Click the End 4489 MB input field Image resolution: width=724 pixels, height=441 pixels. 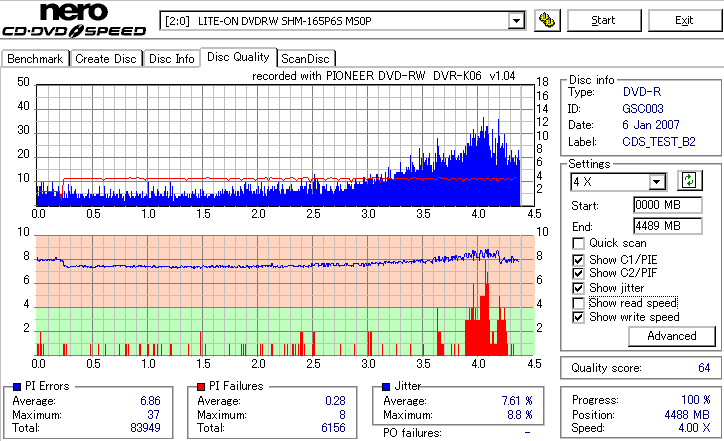(x=668, y=226)
